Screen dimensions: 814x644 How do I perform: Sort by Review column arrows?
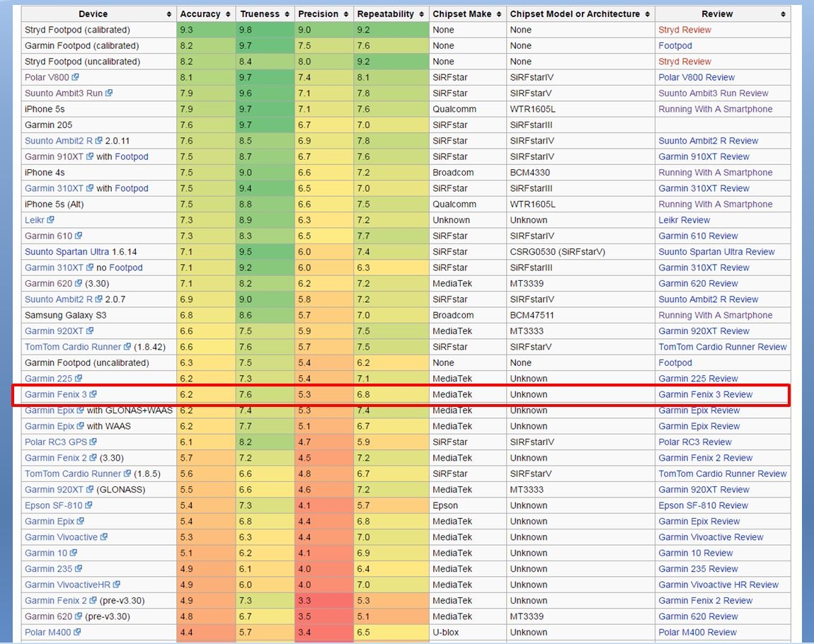[x=783, y=15]
